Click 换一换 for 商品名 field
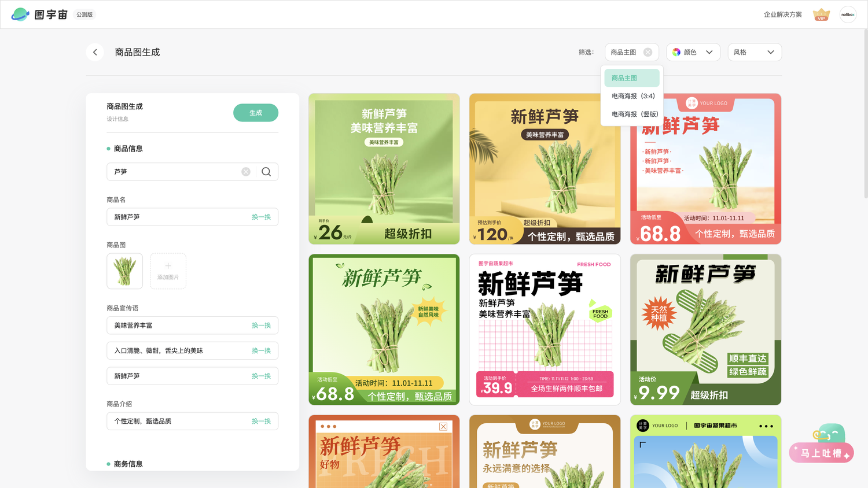This screenshot has height=488, width=868. point(261,217)
